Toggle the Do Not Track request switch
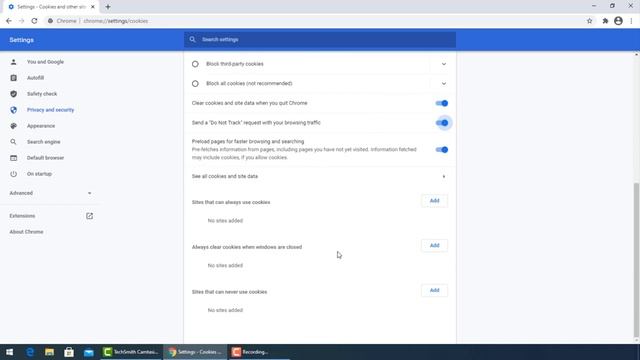The image size is (640, 360). point(442,123)
